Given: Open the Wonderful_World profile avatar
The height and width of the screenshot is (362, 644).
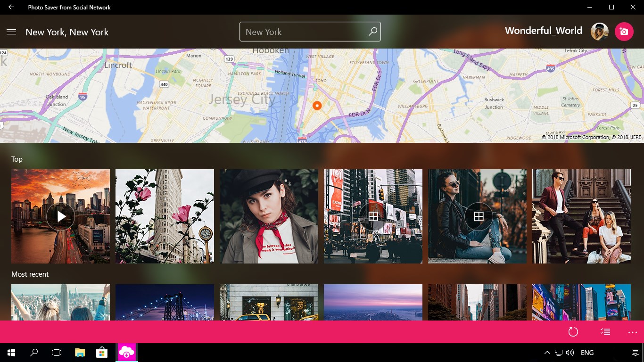Looking at the screenshot, I should 599,31.
